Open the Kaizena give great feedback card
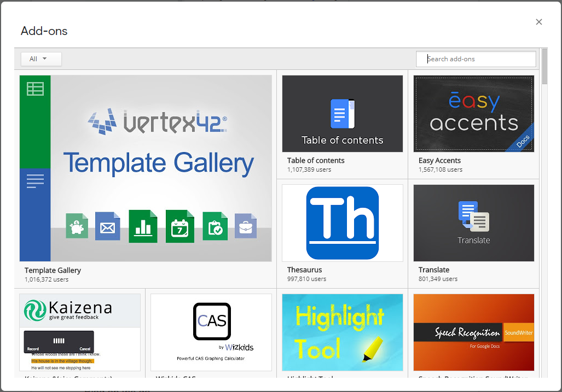562x392 pixels. click(79, 332)
